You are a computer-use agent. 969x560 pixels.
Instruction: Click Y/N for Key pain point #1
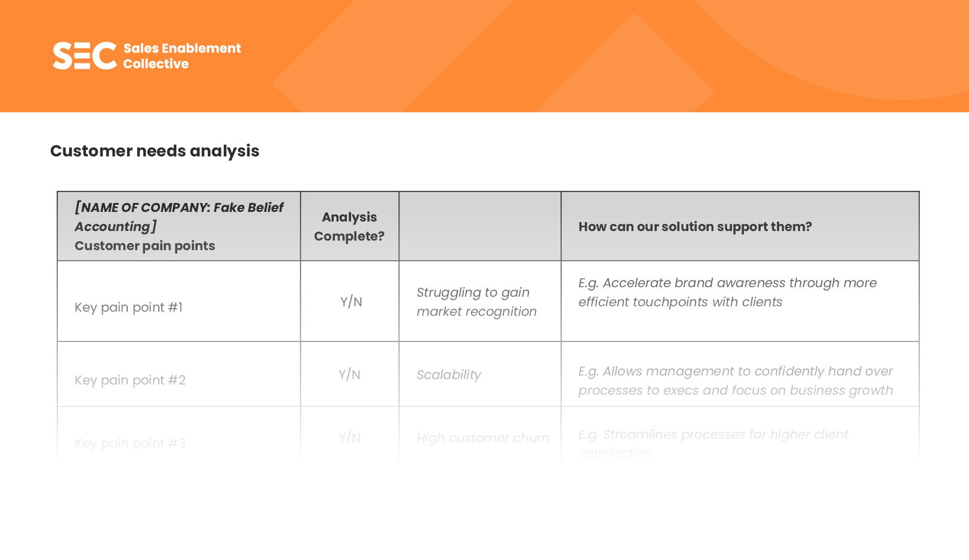coord(351,302)
